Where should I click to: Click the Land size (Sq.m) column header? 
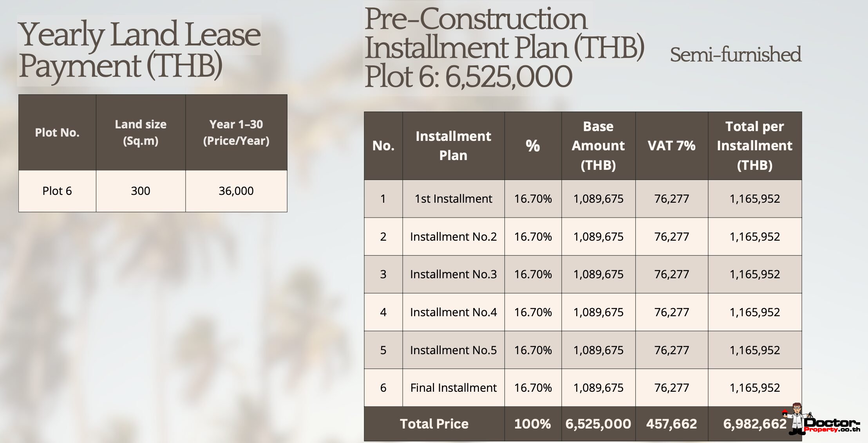coord(141,132)
